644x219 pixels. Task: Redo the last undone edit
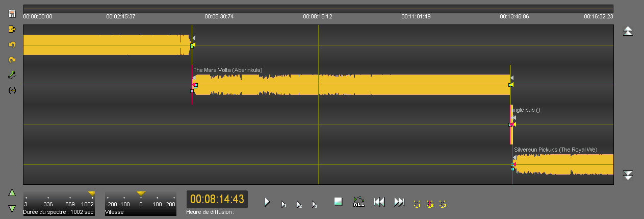coord(12,60)
